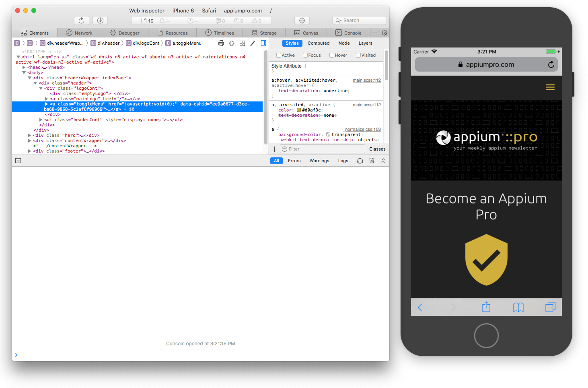Open the hamburger menu on the iPhone page
588x388 pixels.
550,87
